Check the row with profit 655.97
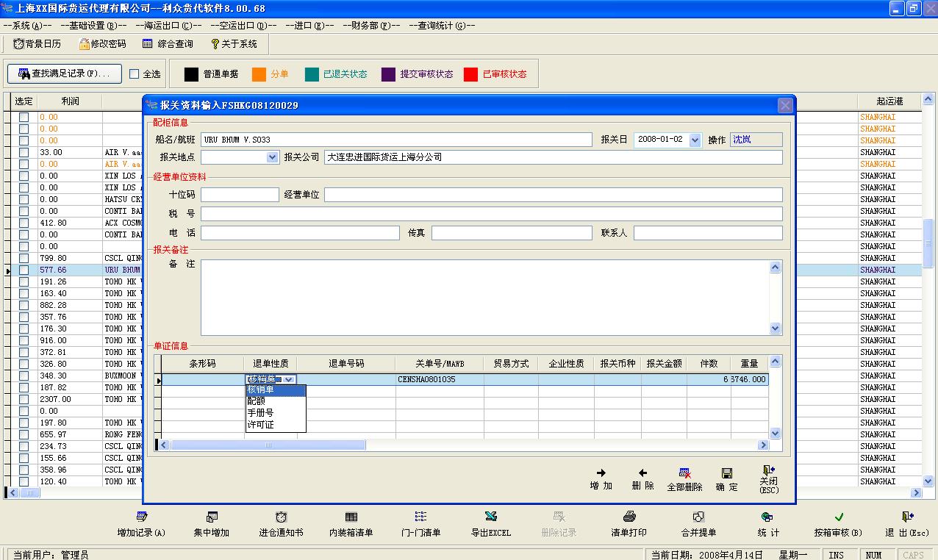The height and width of the screenshot is (560, 938). [x=24, y=434]
